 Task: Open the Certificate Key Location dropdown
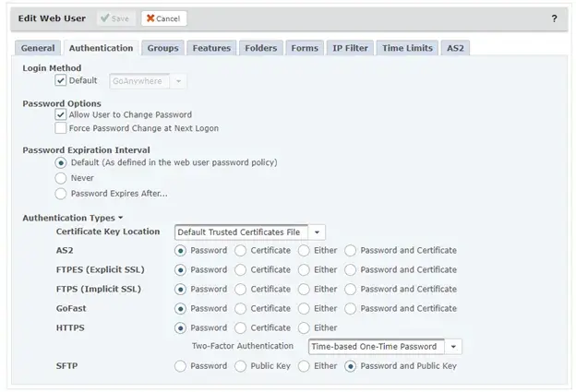(x=317, y=232)
